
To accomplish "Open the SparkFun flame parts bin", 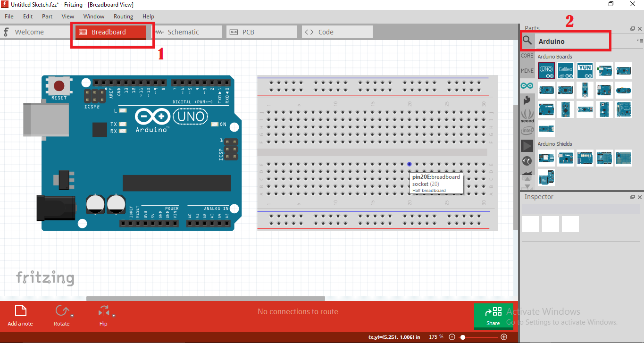I will (x=527, y=100).
